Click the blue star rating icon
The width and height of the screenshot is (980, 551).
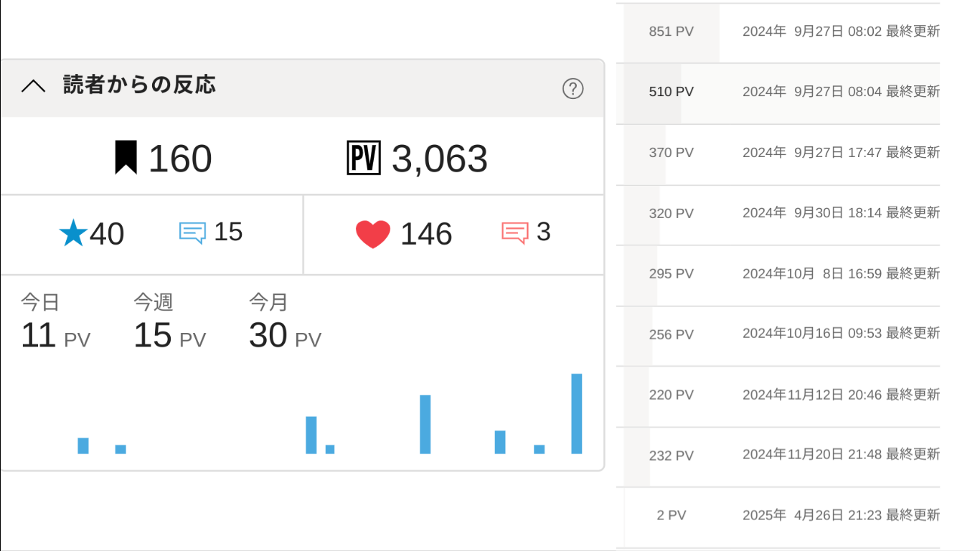73,234
